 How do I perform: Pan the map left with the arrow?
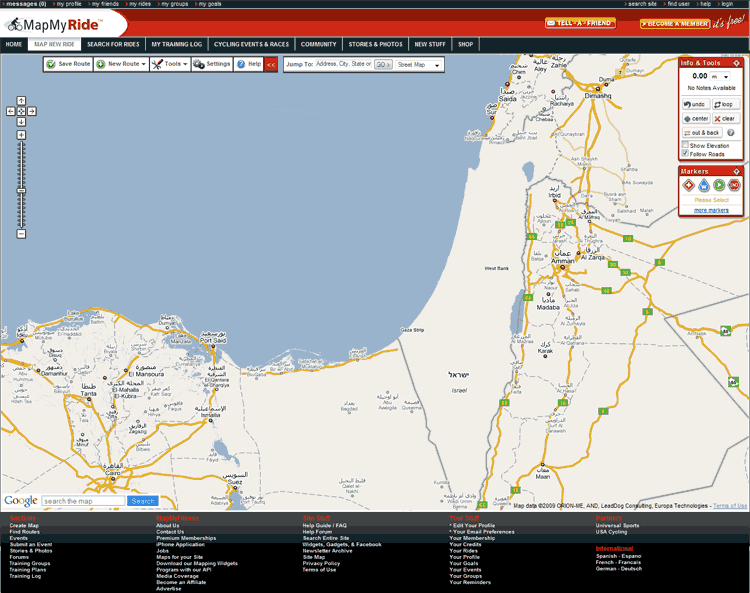click(x=11, y=111)
